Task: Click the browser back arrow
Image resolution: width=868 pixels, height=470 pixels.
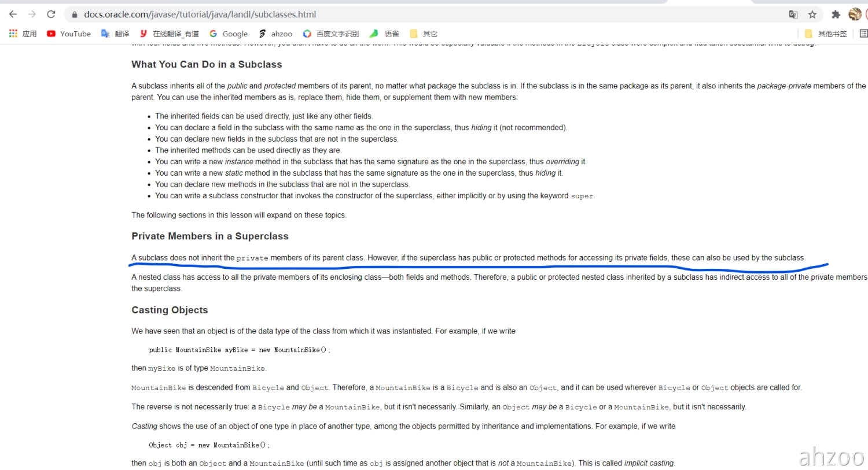Action: pos(13,14)
